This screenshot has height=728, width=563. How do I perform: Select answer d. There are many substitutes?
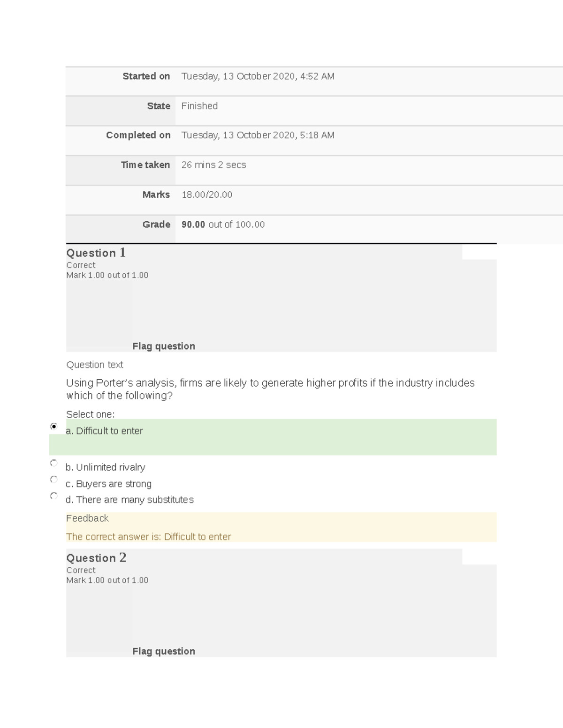click(x=54, y=496)
